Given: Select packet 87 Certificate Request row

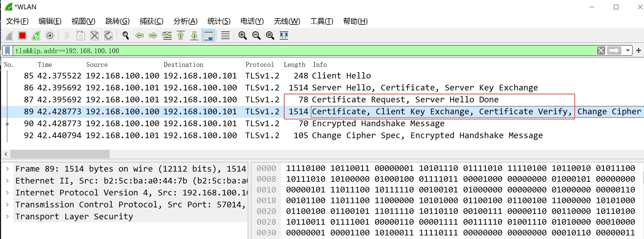Looking at the screenshot, I should click(322, 100).
